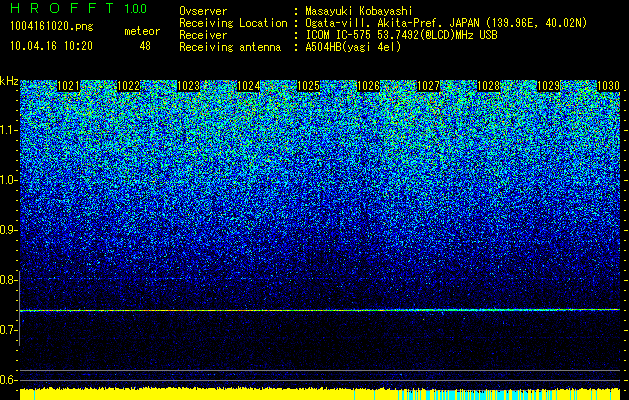The width and height of the screenshot is (629, 400).
Task: Click the kHz axis unit label
Action: pyautogui.click(x=9, y=81)
